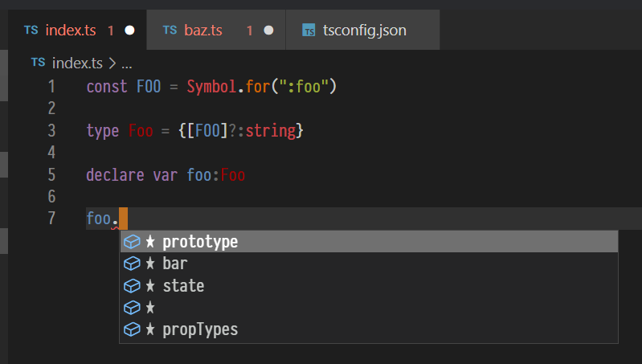Choose the state completion item
Image resolution: width=642 pixels, height=364 pixels.
(369, 285)
